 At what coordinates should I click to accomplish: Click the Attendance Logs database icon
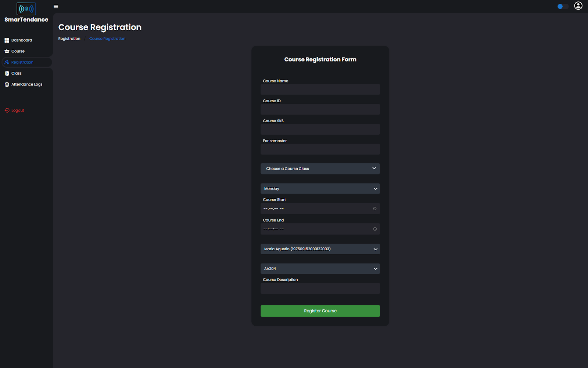click(7, 84)
